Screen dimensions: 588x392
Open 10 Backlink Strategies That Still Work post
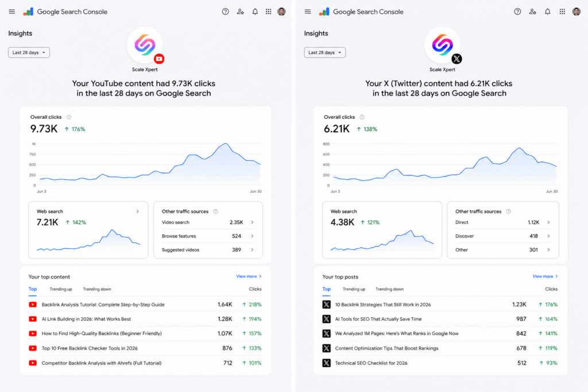[x=383, y=305]
